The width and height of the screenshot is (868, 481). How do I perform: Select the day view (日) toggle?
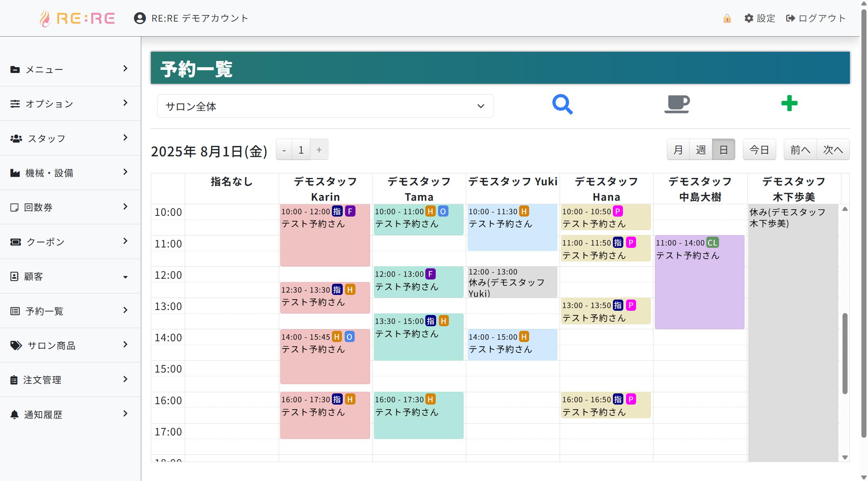pos(724,149)
